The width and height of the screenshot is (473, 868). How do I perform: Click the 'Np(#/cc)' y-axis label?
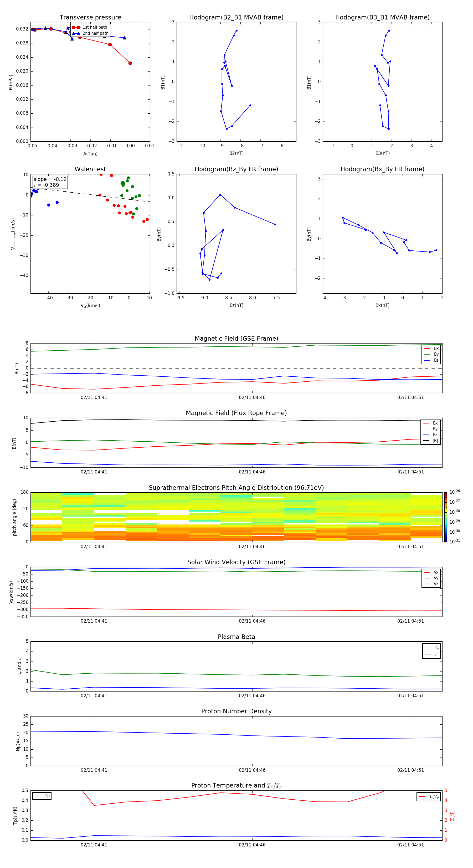[x=18, y=741]
